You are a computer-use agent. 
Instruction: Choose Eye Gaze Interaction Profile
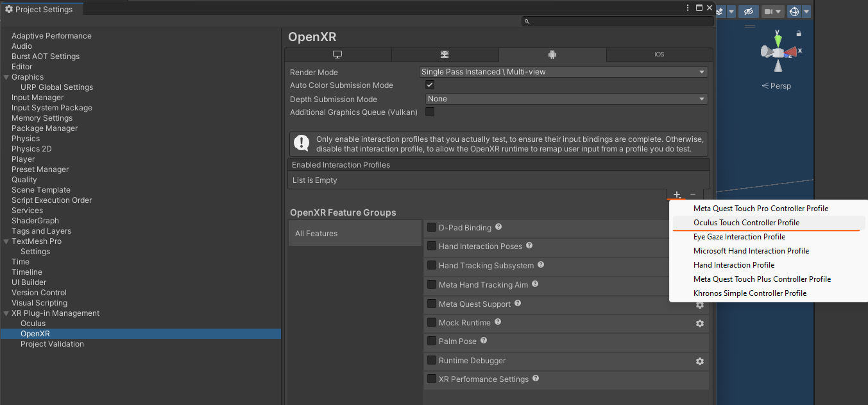(769, 237)
